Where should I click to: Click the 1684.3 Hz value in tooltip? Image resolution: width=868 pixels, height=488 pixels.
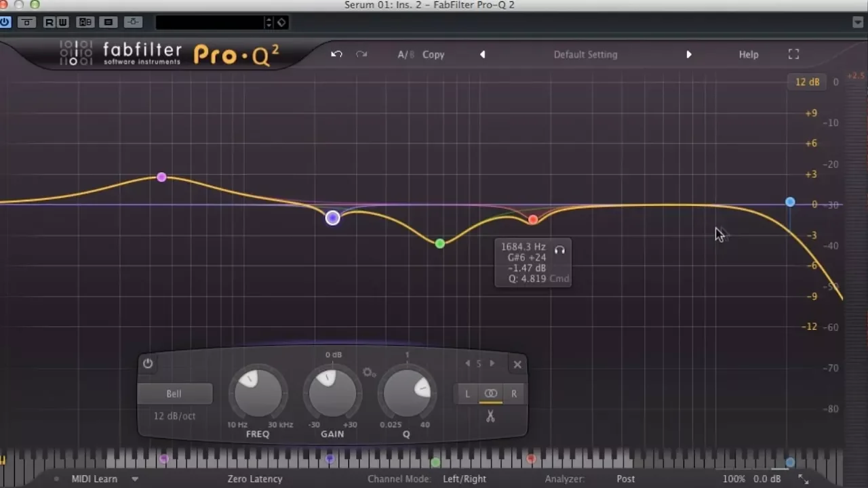pyautogui.click(x=523, y=247)
